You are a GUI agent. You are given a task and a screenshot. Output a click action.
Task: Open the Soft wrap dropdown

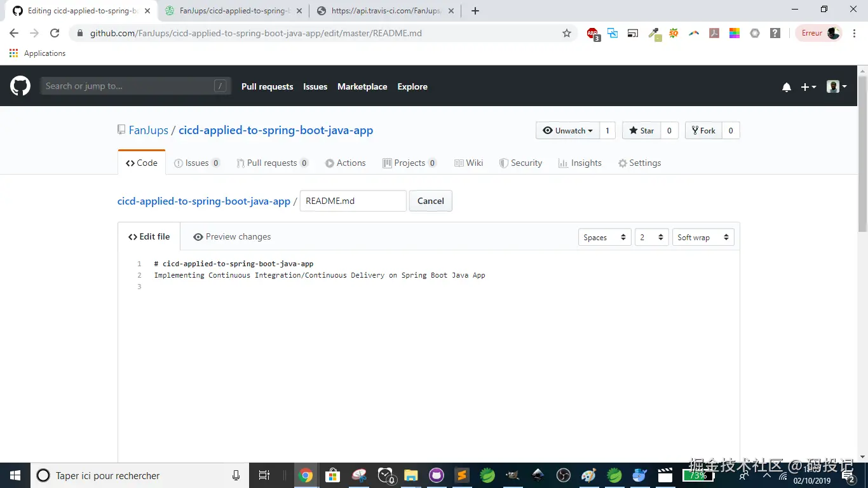703,238
